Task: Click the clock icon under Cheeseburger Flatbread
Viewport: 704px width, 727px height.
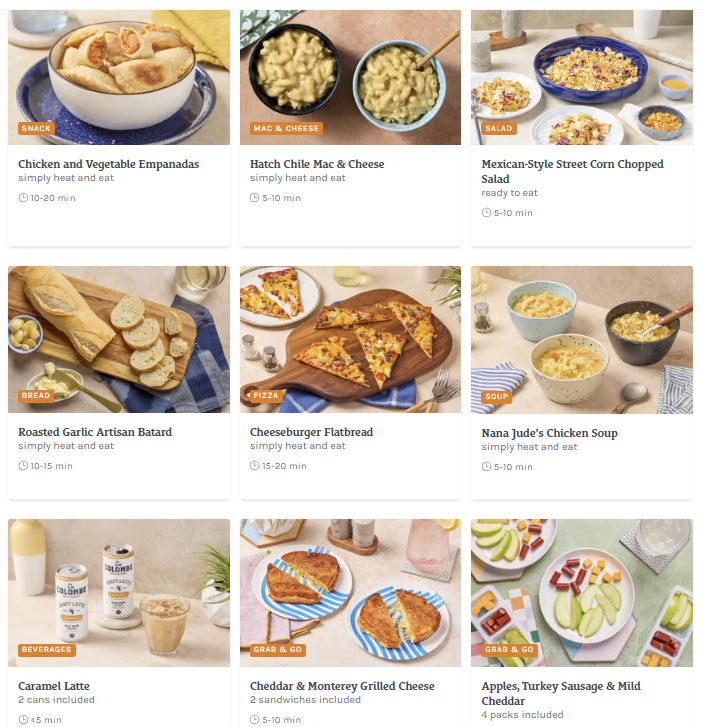Action: click(255, 466)
